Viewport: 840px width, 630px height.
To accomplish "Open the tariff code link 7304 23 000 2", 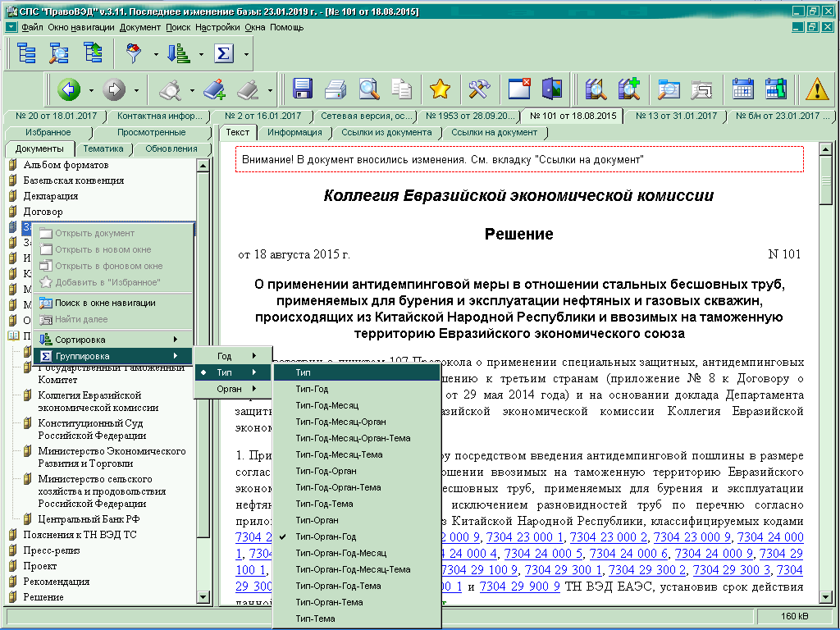I will coord(608,537).
